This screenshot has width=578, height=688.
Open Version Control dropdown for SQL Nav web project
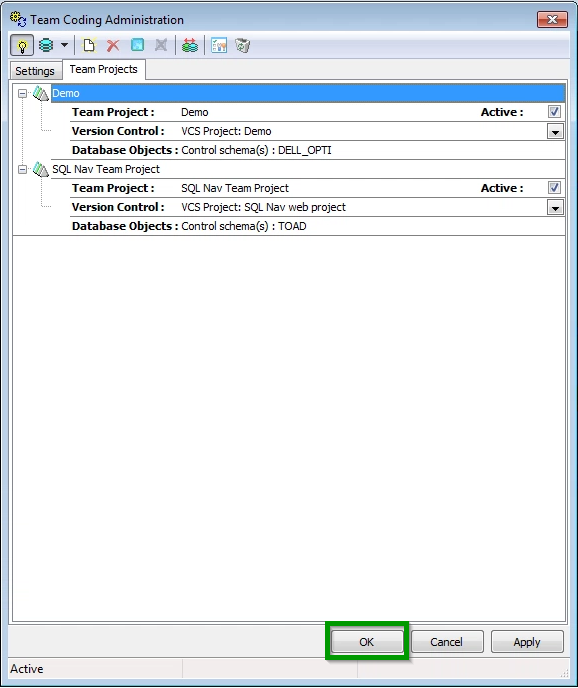point(555,208)
